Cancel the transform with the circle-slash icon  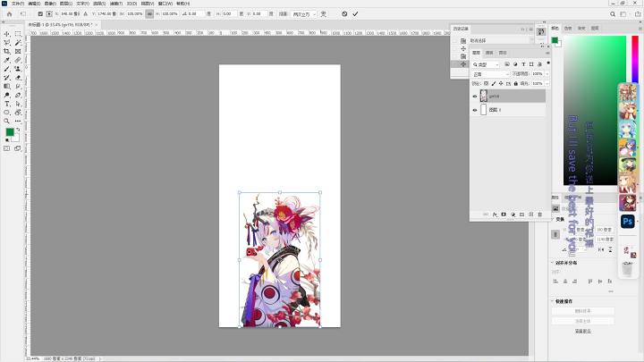344,14
